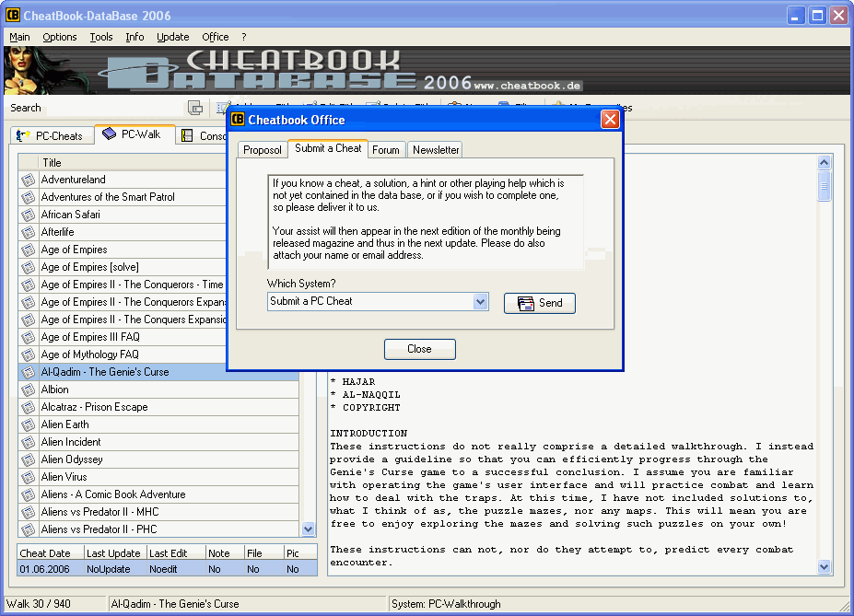Open the PC-Cheats tab
The image size is (854, 616).
coord(51,135)
